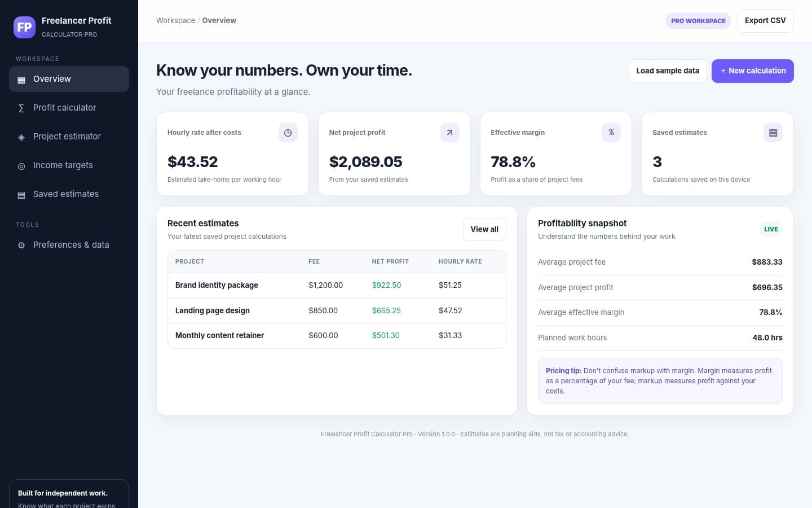Go to Project estimator in sidebar

69,137
